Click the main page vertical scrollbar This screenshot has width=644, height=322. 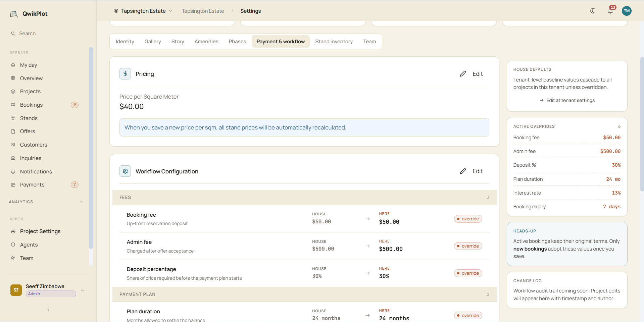[642, 124]
